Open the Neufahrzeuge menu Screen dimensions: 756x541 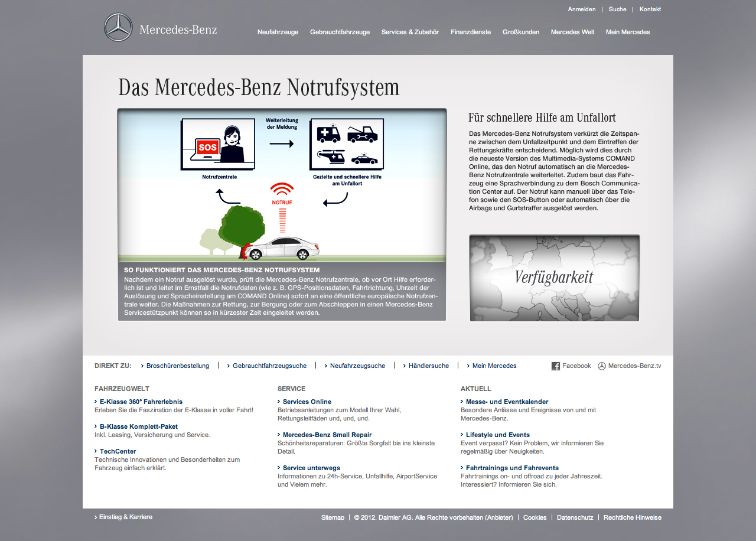278,32
